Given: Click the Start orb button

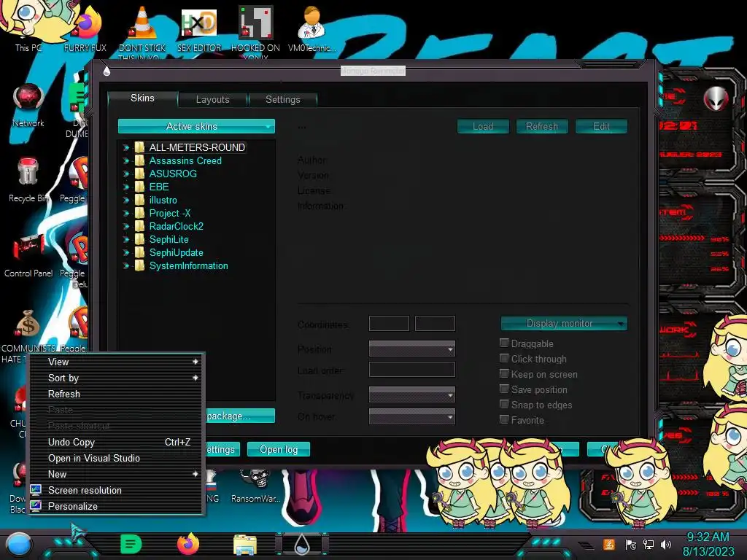Looking at the screenshot, I should [19, 544].
